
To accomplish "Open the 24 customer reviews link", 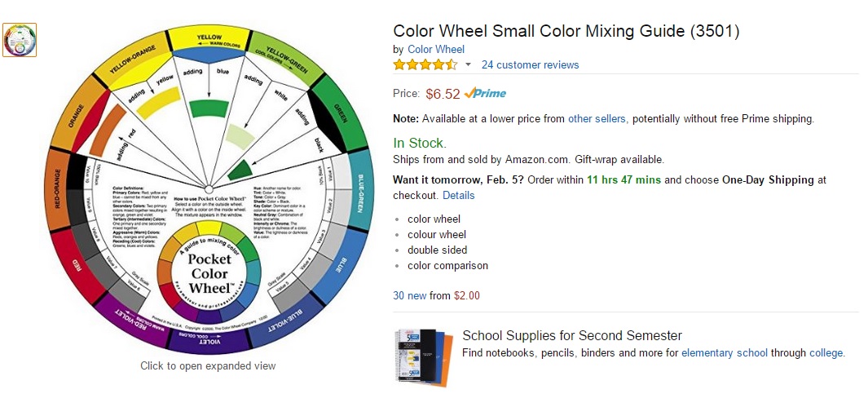I will 530,64.
